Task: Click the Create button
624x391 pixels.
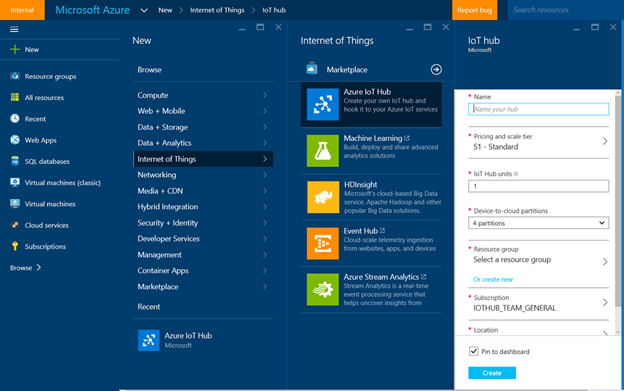Action: click(492, 373)
